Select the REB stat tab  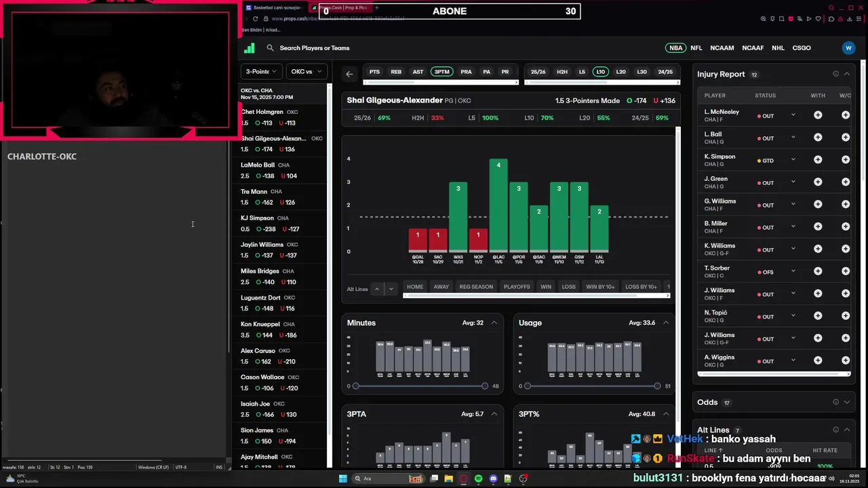pyautogui.click(x=396, y=72)
